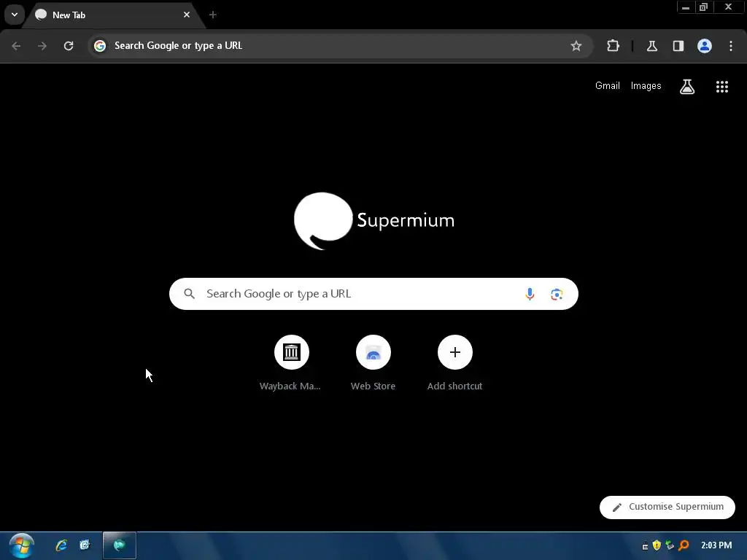Click the shield tray icon

point(657,545)
